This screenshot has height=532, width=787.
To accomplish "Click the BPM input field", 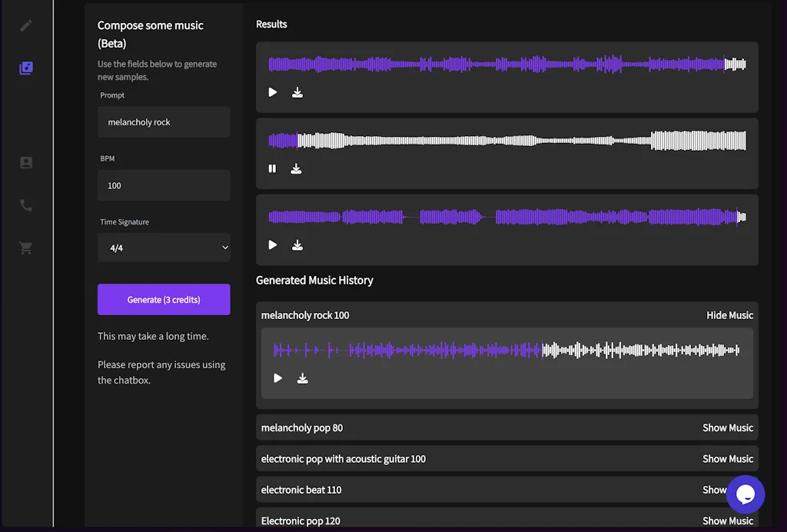I will pos(164,185).
